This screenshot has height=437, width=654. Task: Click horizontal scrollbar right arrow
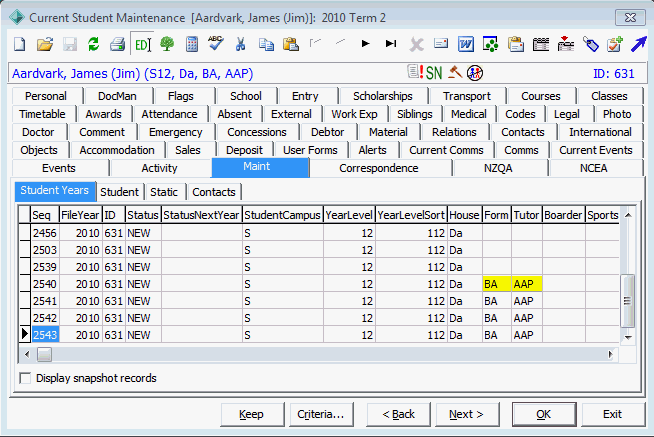(x=611, y=354)
